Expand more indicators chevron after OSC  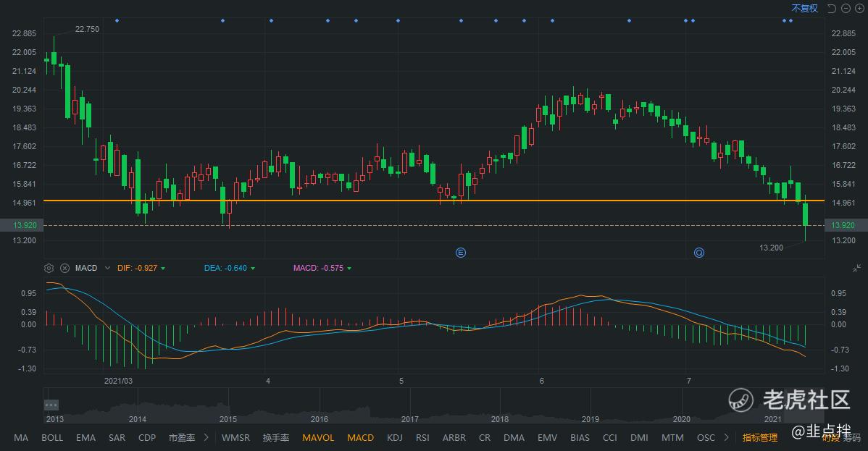[726, 437]
